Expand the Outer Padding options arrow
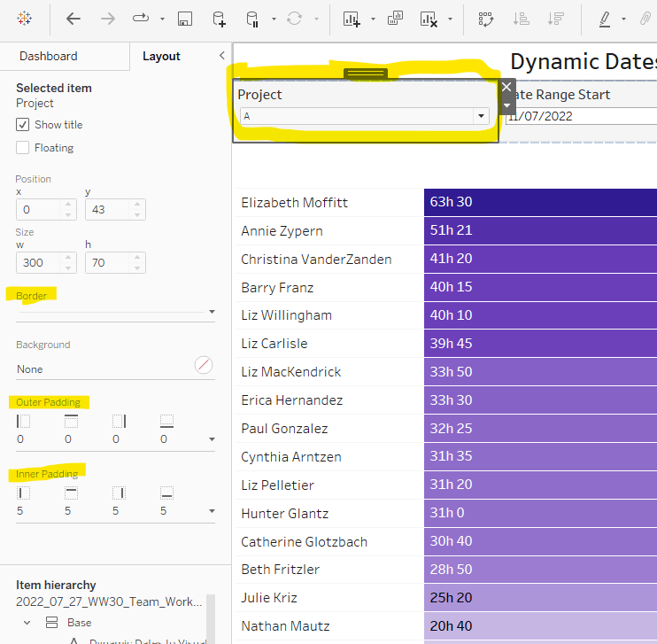 tap(212, 439)
